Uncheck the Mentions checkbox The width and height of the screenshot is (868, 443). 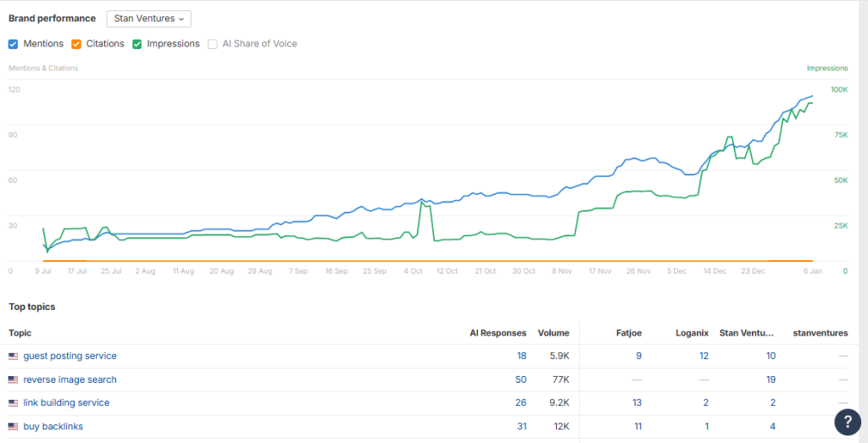(14, 44)
